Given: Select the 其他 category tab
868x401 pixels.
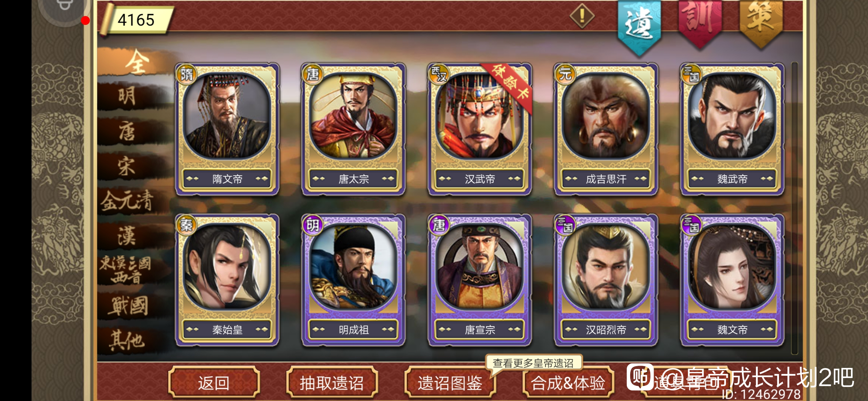Looking at the screenshot, I should [x=127, y=340].
